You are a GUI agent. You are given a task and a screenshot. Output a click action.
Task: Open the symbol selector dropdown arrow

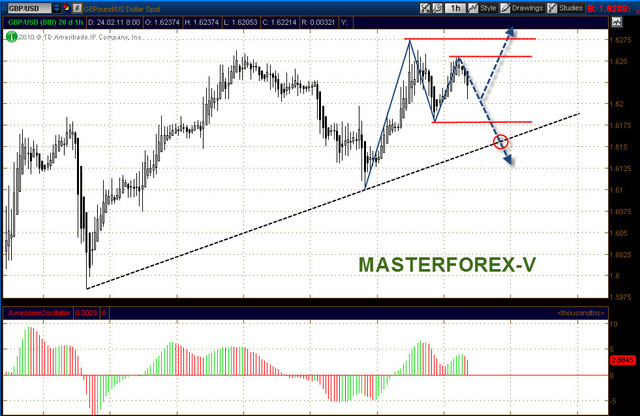click(56, 8)
